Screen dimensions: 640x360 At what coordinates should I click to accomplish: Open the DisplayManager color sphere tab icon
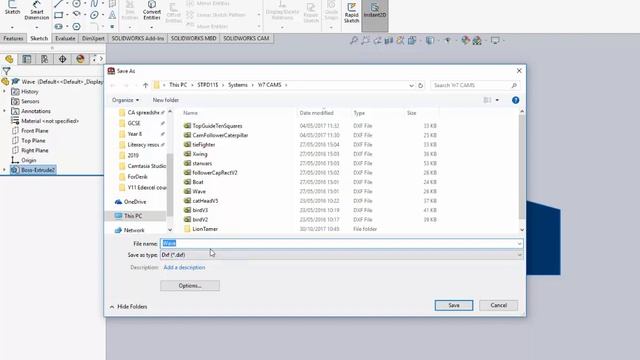[80, 59]
